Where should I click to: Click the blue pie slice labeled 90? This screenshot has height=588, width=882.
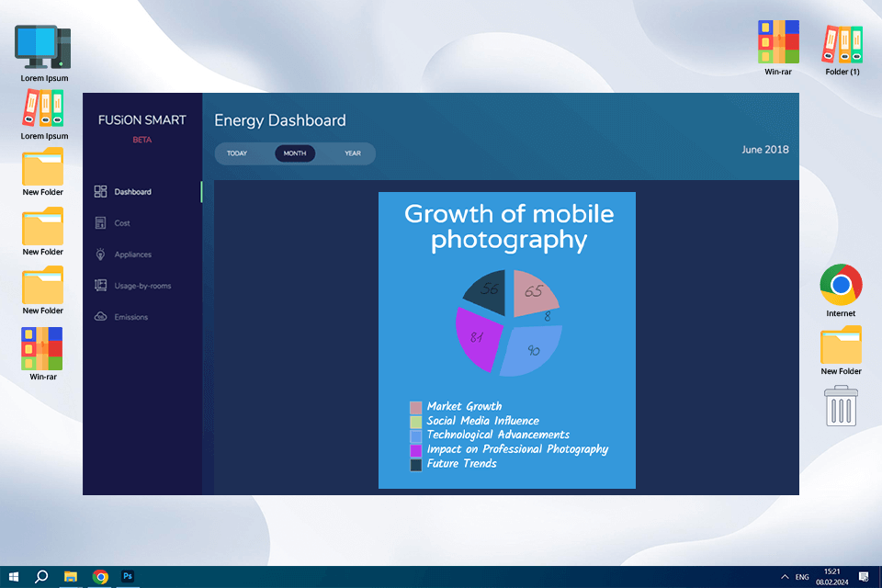pos(531,351)
